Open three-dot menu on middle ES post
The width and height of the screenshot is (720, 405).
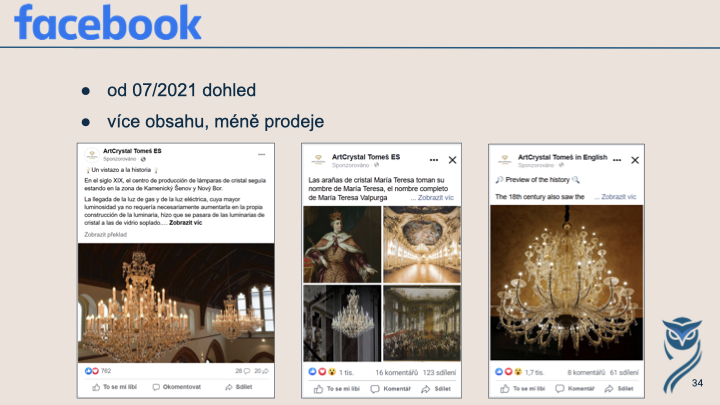tap(433, 160)
